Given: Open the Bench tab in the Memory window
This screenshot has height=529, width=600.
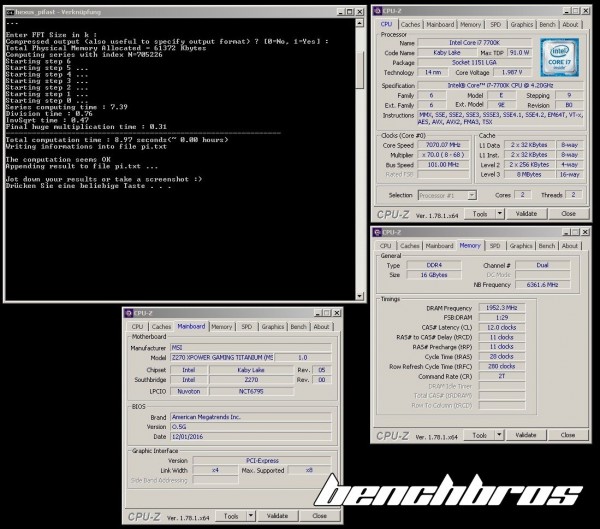Looking at the screenshot, I should (x=546, y=246).
